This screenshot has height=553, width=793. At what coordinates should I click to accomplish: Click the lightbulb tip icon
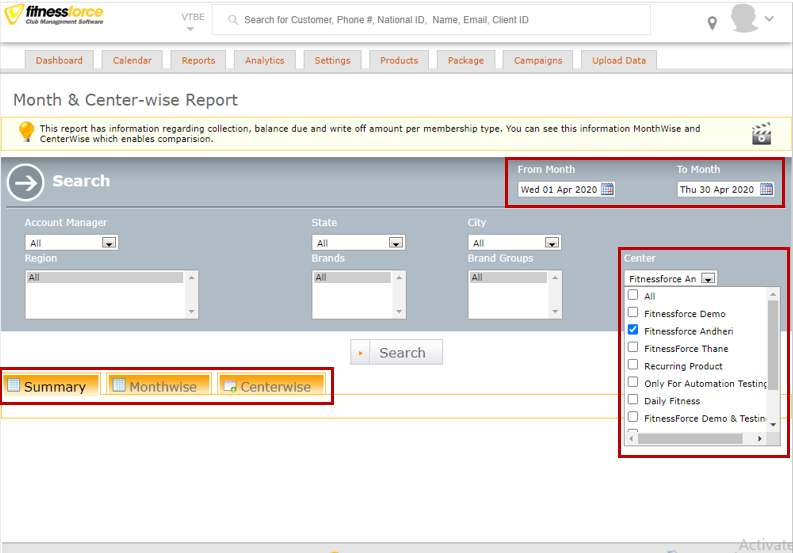(26, 132)
